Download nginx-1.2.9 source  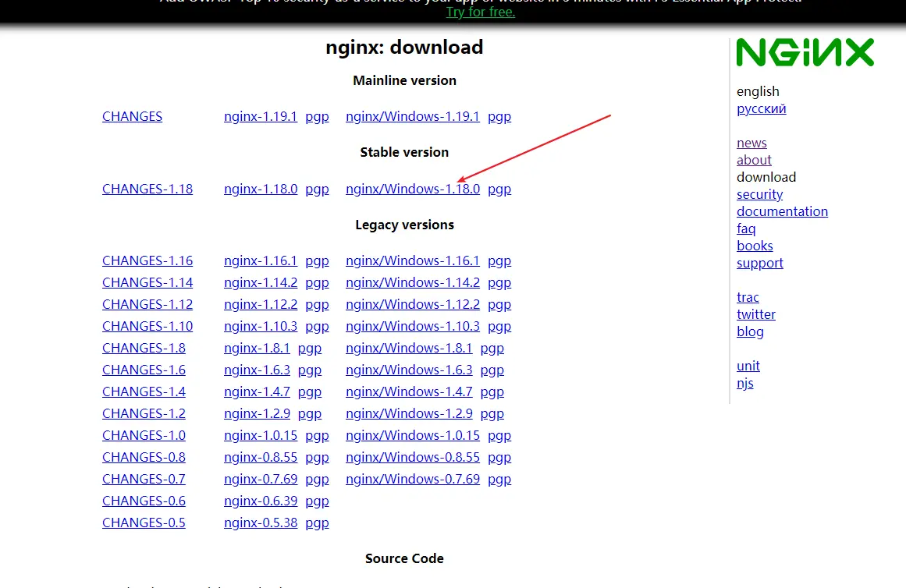tap(257, 413)
